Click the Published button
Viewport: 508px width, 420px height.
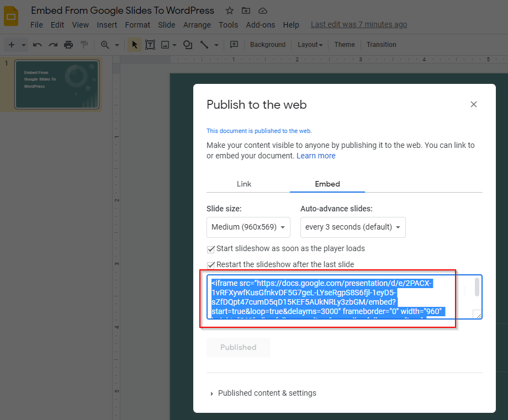(239, 348)
